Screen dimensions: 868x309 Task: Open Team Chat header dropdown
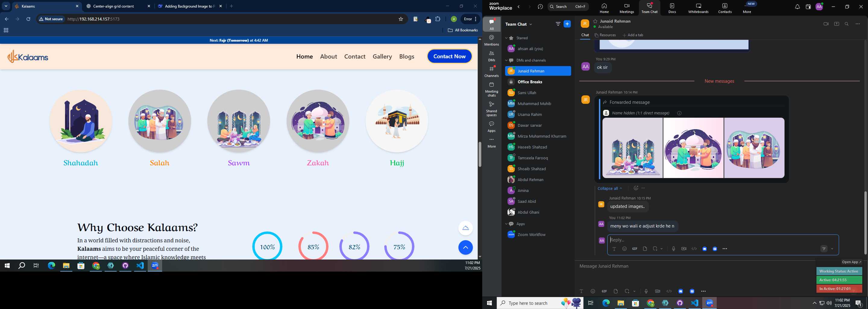tap(531, 24)
